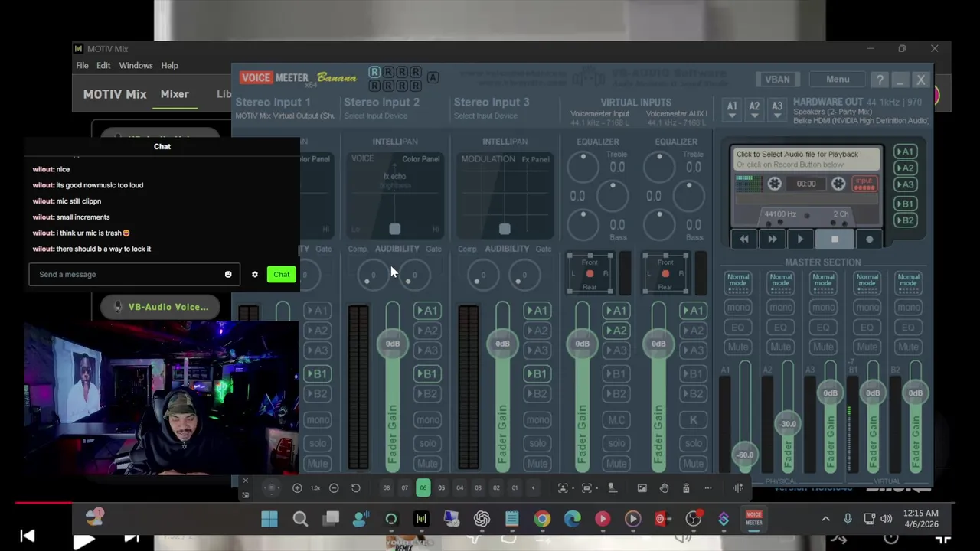Collapse page list with left chevron
The width and height of the screenshot is (980, 551).
(x=533, y=488)
